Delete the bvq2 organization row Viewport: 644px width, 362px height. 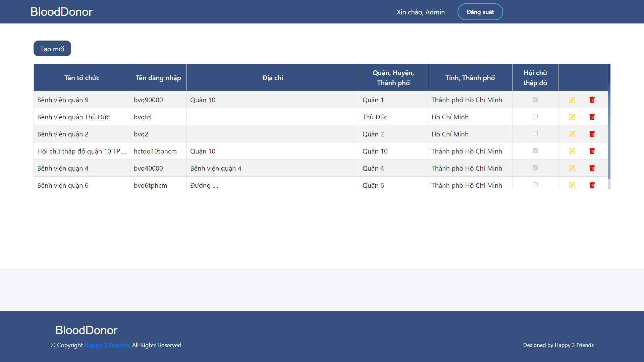[592, 134]
